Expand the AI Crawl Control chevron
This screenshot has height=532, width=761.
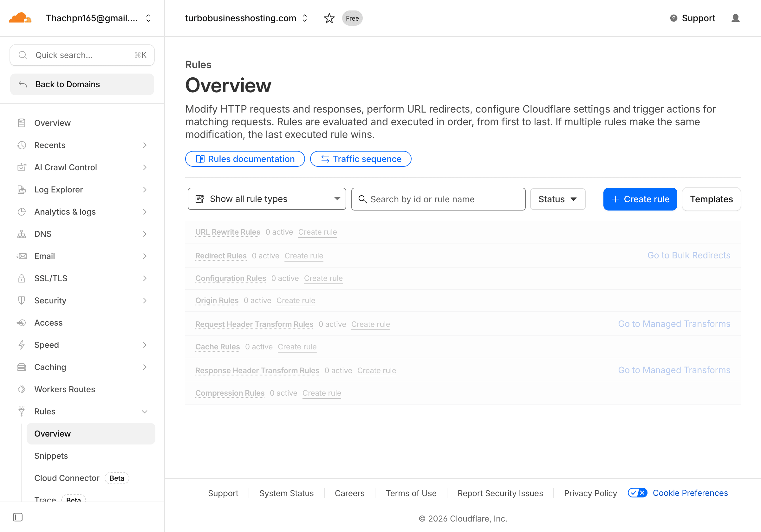point(145,167)
